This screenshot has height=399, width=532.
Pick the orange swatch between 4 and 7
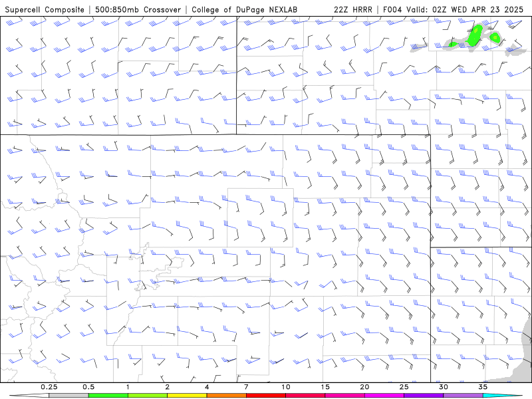click(x=226, y=396)
